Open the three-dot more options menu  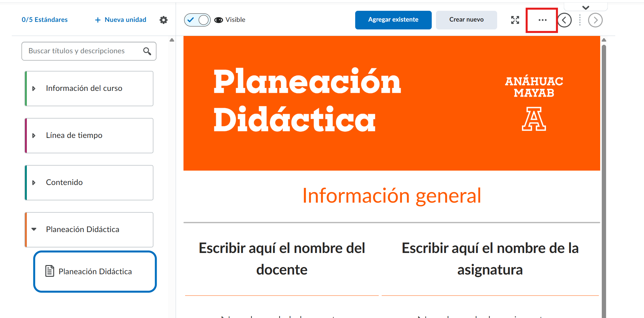(542, 20)
